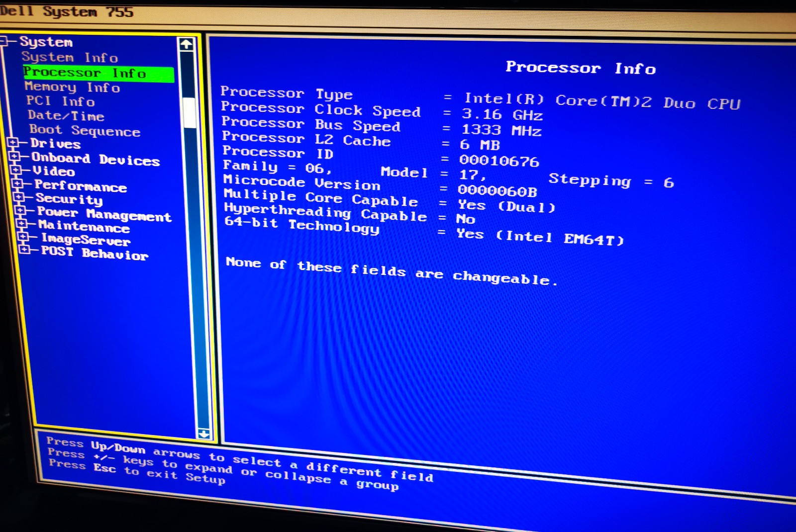Click the scrollbar up arrow
The height and width of the screenshot is (532, 796).
tap(187, 44)
